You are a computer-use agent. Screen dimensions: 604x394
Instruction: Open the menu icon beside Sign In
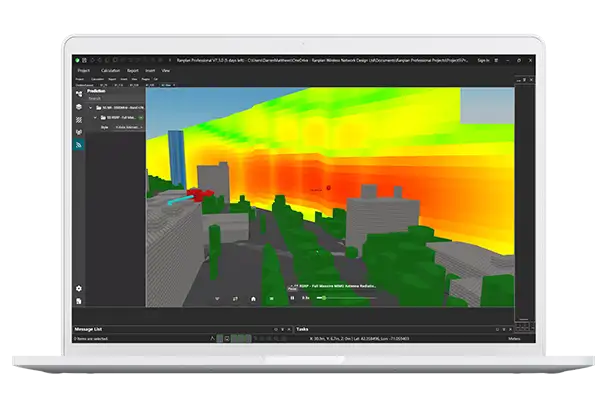tap(496, 60)
